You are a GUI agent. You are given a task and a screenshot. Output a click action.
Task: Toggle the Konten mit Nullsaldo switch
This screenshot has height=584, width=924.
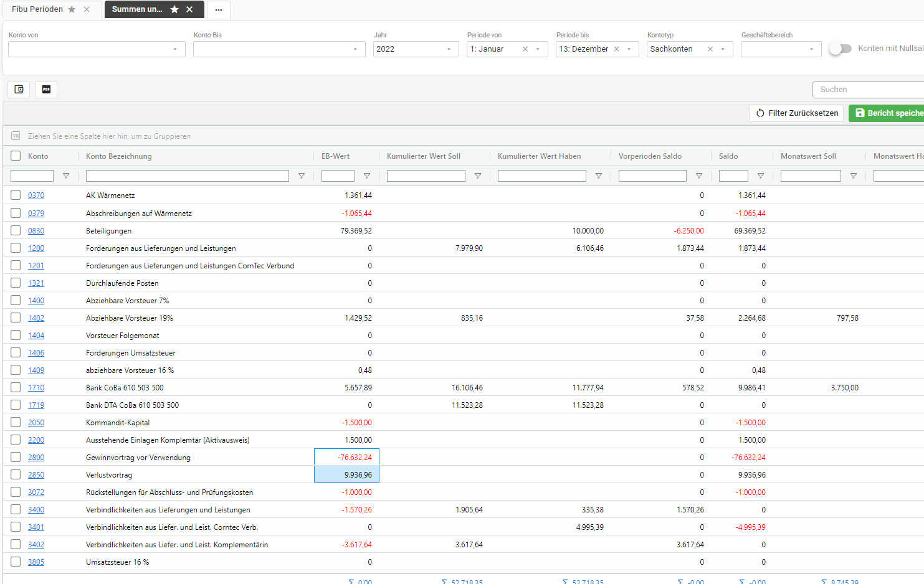(x=840, y=49)
